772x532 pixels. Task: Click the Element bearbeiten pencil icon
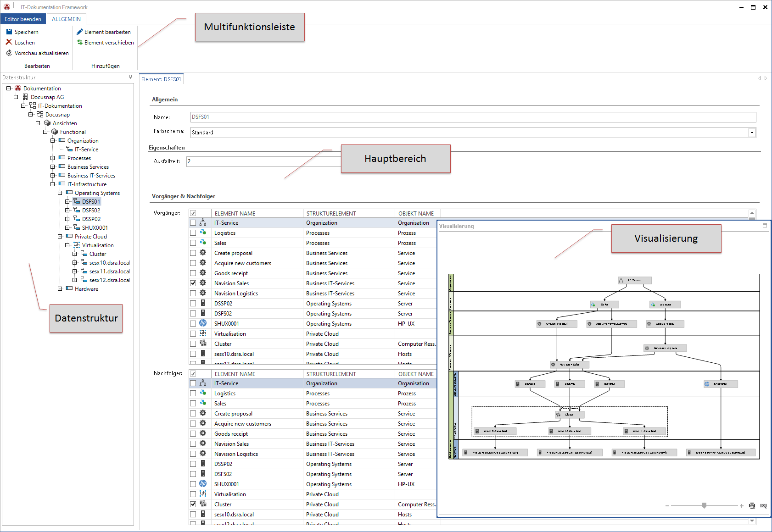coord(79,32)
